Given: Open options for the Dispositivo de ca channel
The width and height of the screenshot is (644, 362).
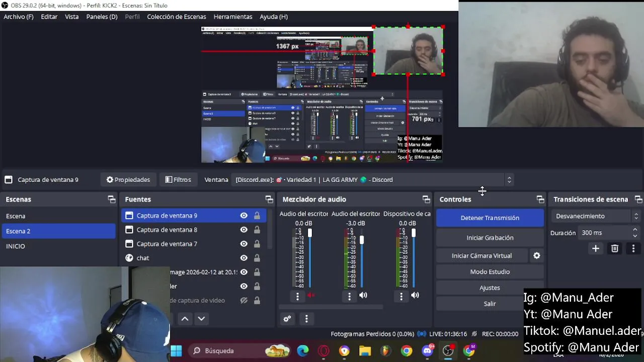Looking at the screenshot, I should (401, 296).
